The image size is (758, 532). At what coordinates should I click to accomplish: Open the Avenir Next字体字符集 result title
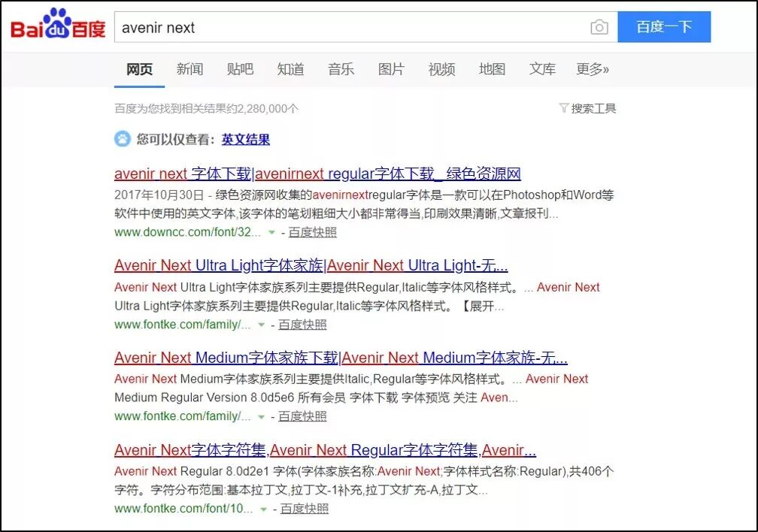(325, 450)
